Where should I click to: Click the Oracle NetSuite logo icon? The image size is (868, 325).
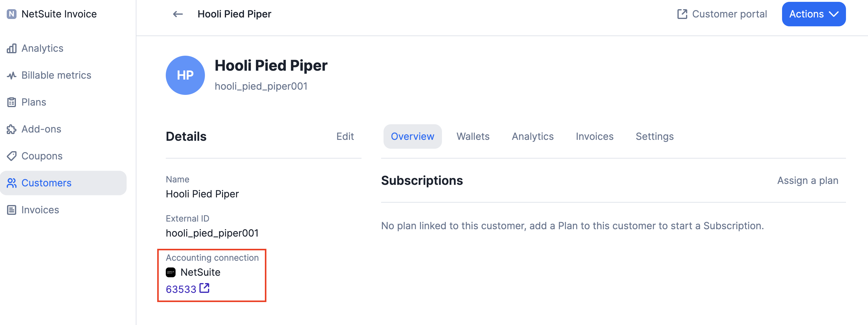tap(171, 272)
